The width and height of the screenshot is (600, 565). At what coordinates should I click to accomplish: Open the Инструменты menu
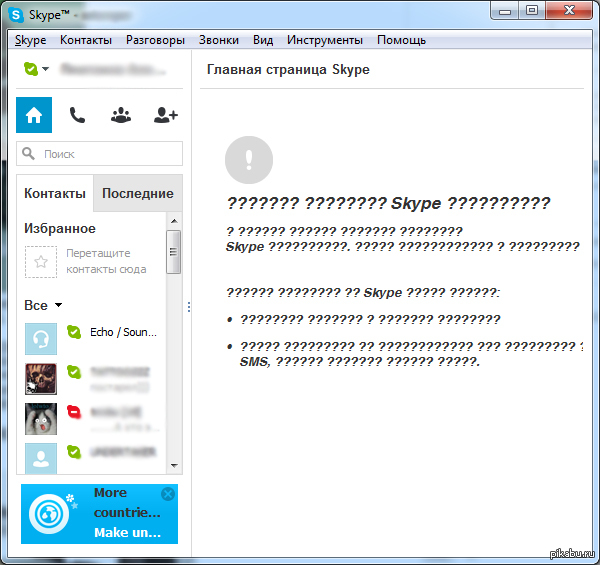tap(325, 40)
